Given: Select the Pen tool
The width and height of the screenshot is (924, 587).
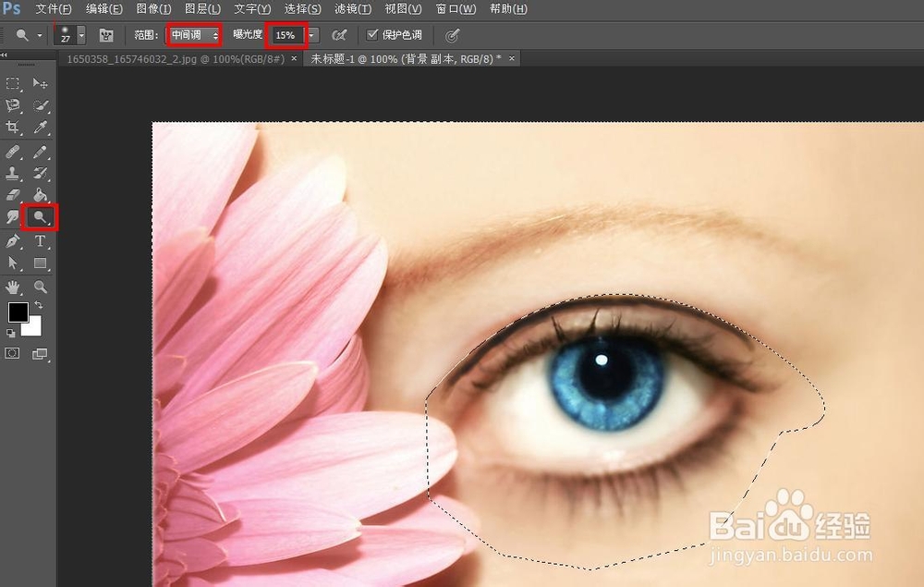Looking at the screenshot, I should click(x=14, y=241).
